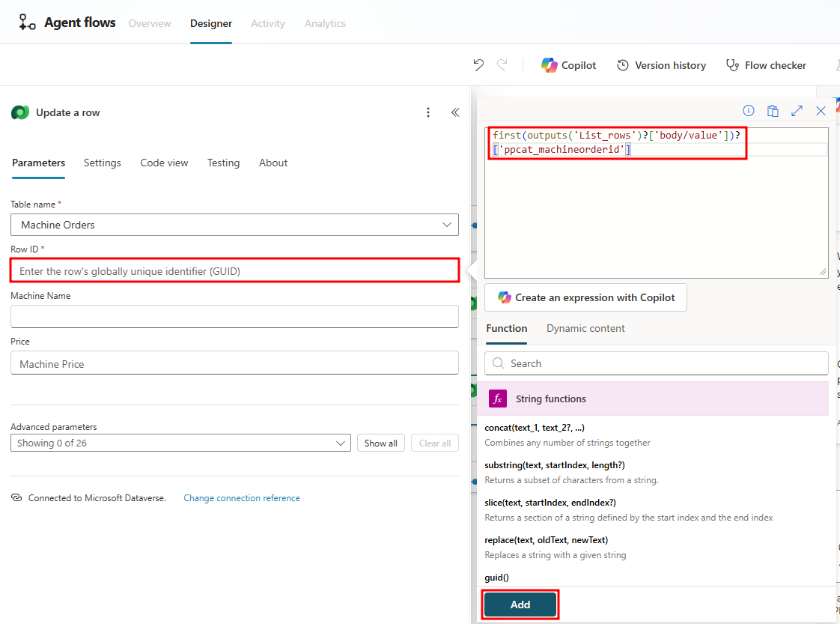Open the About tab
The height and width of the screenshot is (624, 840).
point(273,163)
